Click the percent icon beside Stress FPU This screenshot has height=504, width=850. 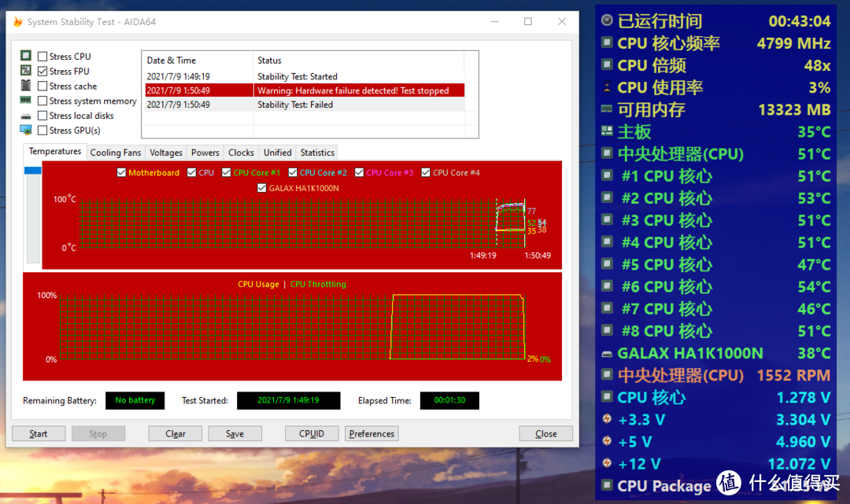26,71
